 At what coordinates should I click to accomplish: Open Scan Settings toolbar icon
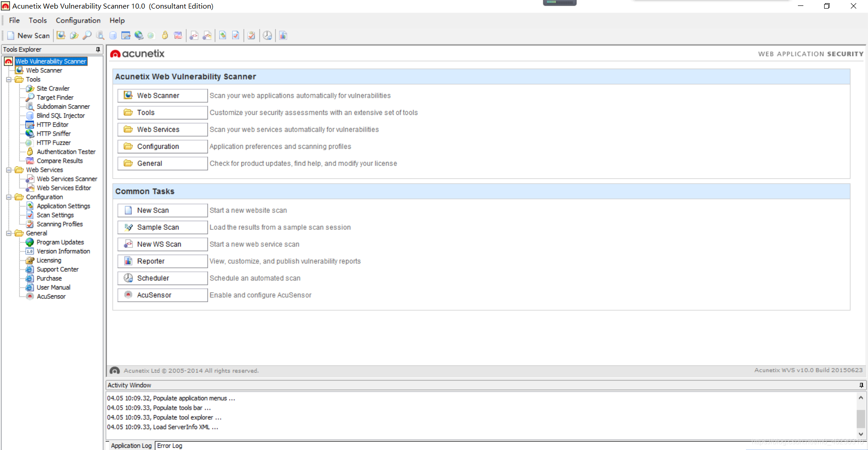236,35
